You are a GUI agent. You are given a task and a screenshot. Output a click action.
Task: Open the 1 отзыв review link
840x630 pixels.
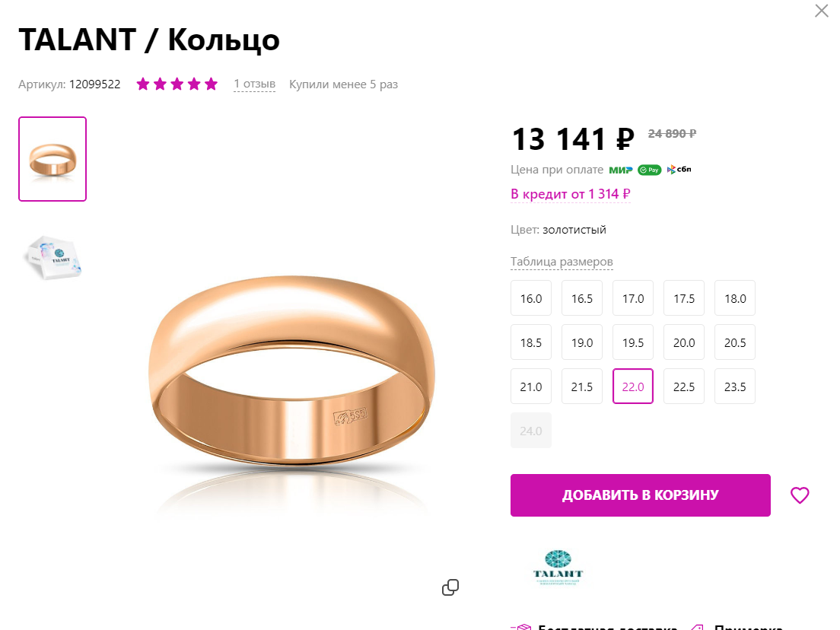click(254, 84)
